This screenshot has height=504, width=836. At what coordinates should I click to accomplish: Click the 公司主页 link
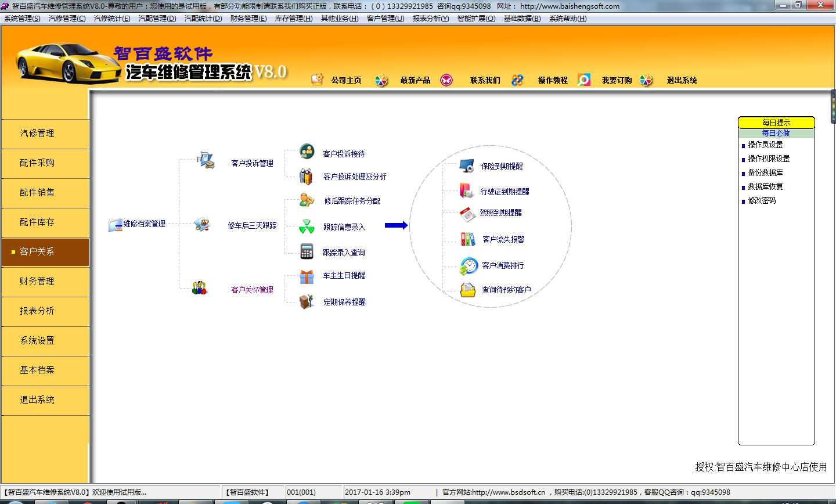(x=346, y=80)
